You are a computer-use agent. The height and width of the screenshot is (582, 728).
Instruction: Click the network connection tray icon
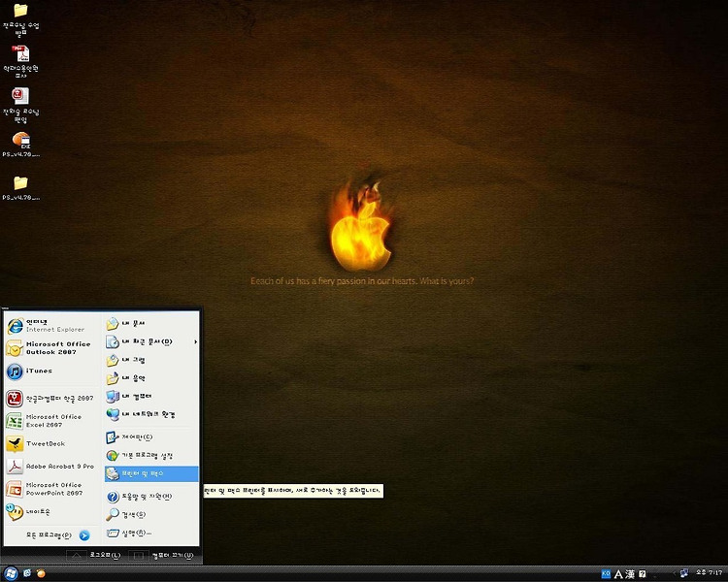point(684,573)
